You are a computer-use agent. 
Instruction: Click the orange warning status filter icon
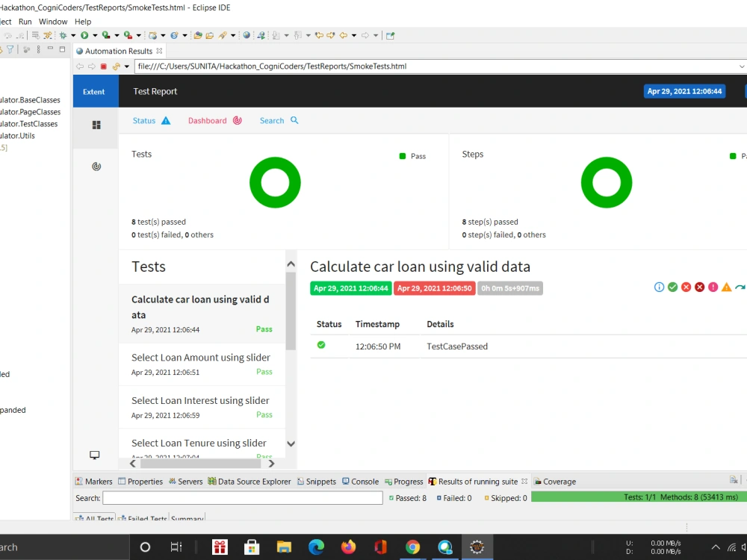pos(725,287)
